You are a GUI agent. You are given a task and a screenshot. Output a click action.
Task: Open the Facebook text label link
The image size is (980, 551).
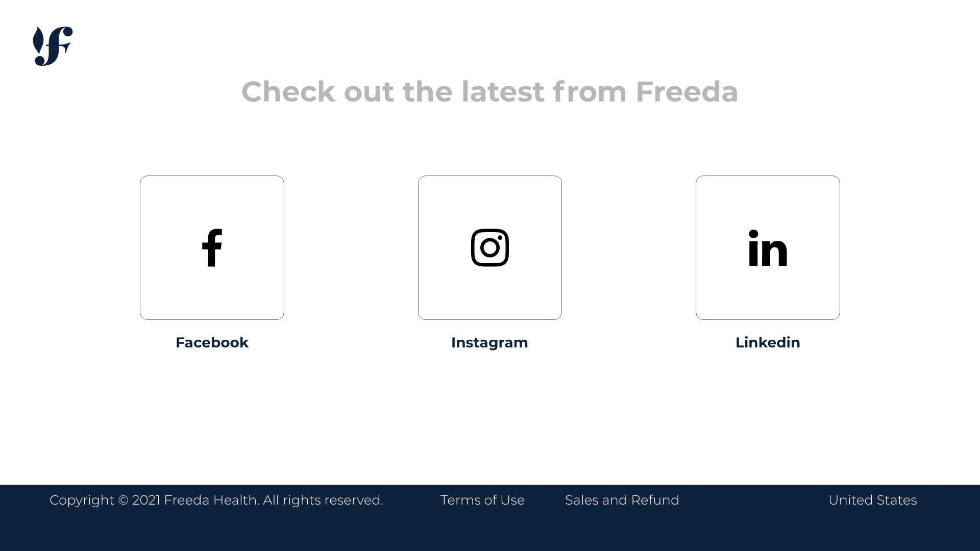click(x=212, y=342)
